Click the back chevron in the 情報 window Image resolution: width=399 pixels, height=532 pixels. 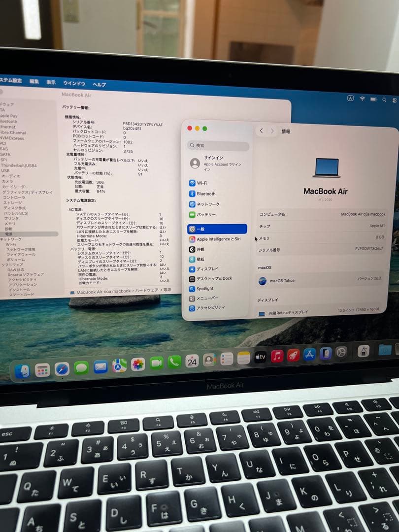tap(262, 132)
